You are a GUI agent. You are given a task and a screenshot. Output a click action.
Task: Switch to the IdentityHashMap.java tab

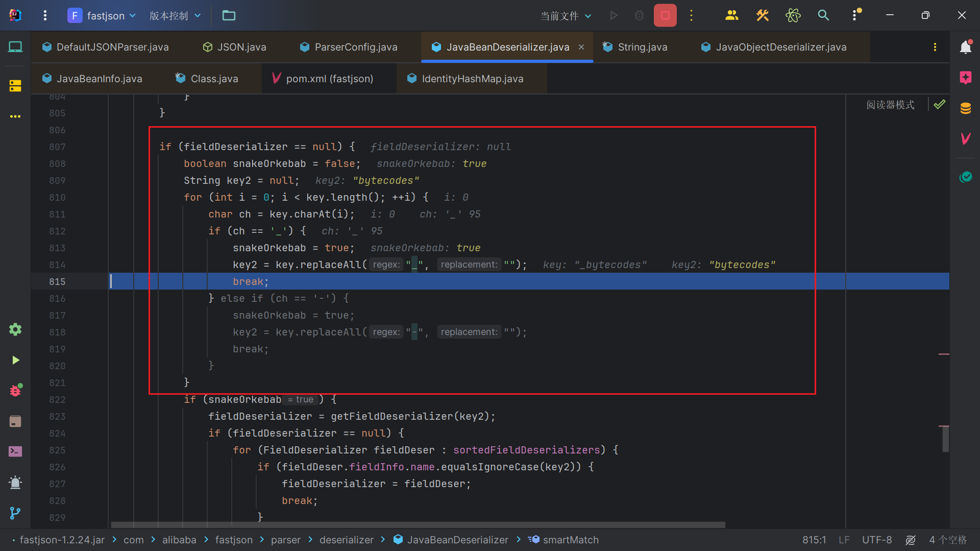click(x=465, y=79)
